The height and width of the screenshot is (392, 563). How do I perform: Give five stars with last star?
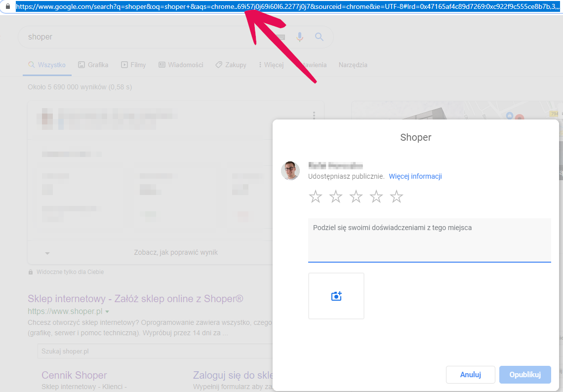point(397,197)
